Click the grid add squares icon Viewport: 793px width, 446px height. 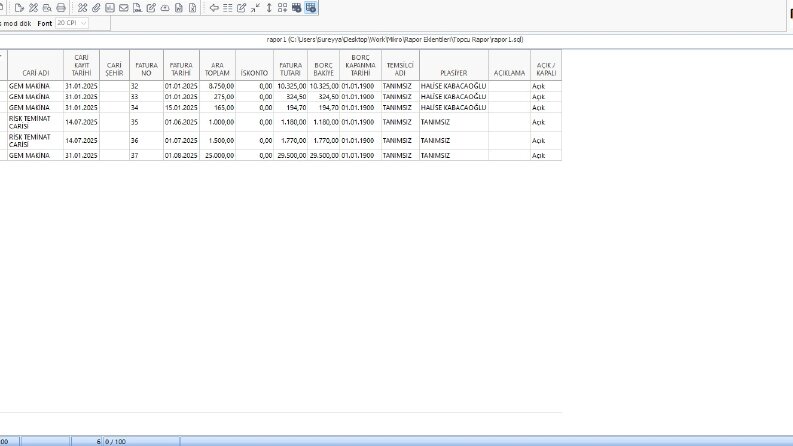point(283,8)
